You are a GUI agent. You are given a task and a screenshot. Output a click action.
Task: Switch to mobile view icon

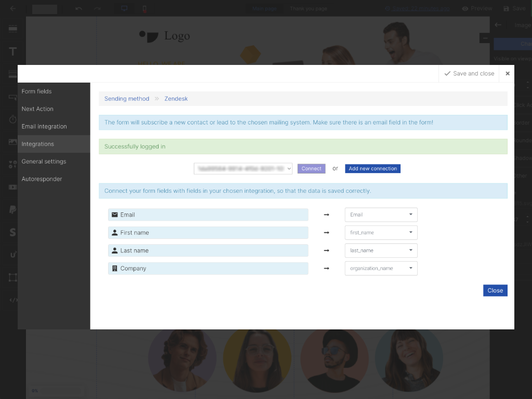click(144, 9)
